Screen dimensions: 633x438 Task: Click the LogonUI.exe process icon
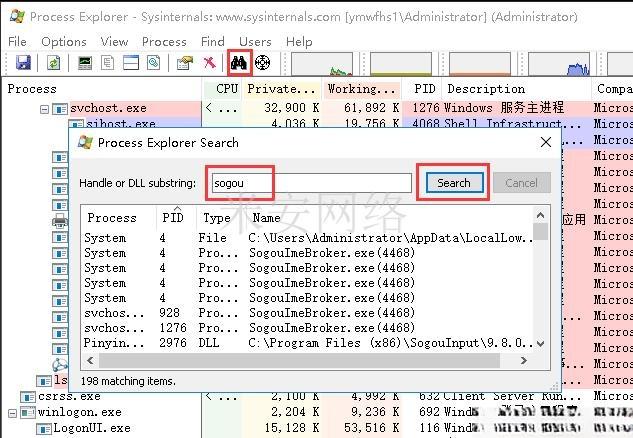click(44, 429)
